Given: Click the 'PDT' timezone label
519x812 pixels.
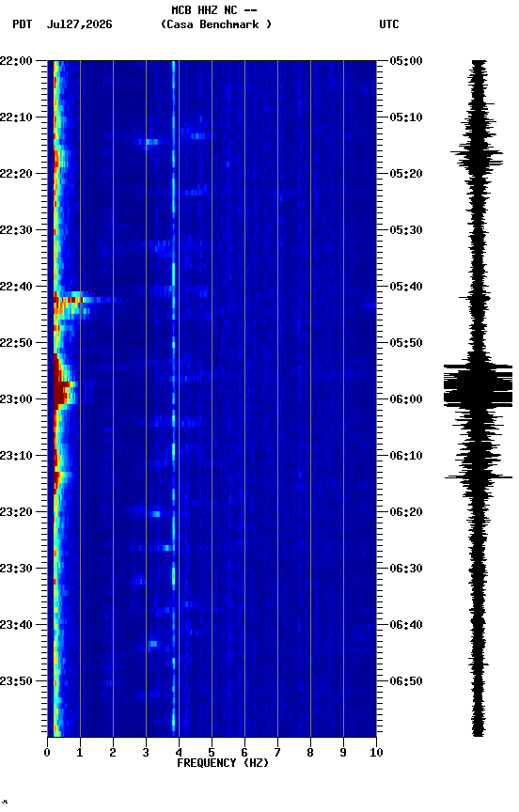Looking at the screenshot, I should coord(23,24).
